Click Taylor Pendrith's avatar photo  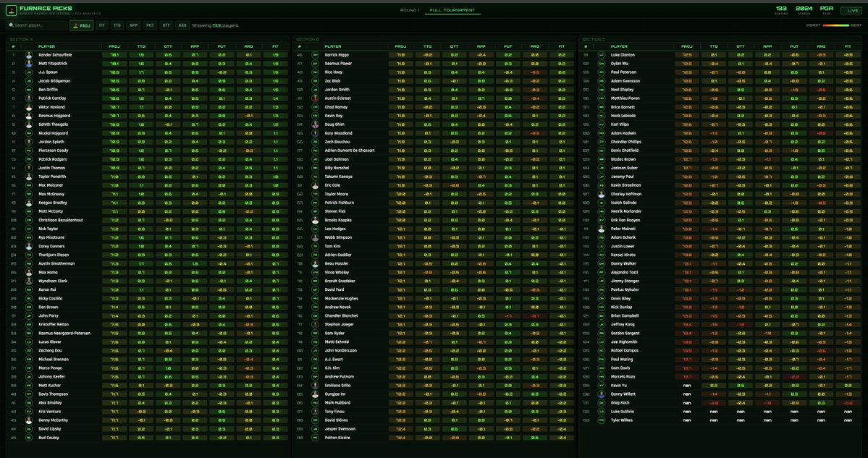click(29, 177)
